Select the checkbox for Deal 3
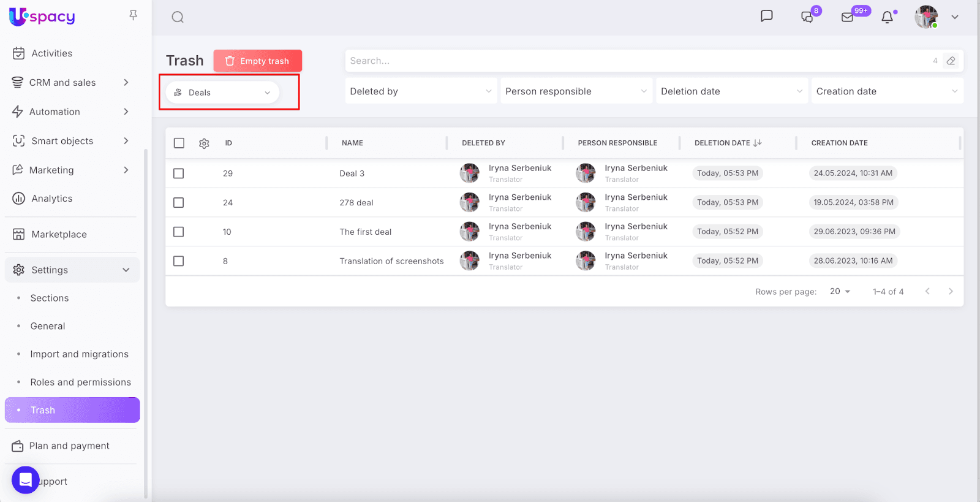 pyautogui.click(x=179, y=173)
